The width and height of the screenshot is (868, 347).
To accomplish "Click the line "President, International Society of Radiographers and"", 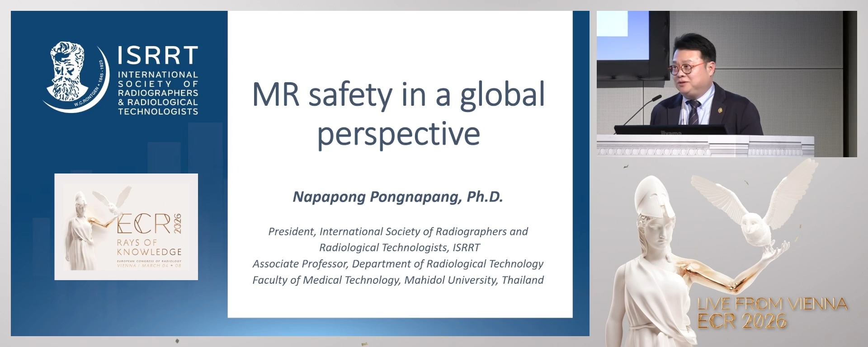I will [x=398, y=231].
